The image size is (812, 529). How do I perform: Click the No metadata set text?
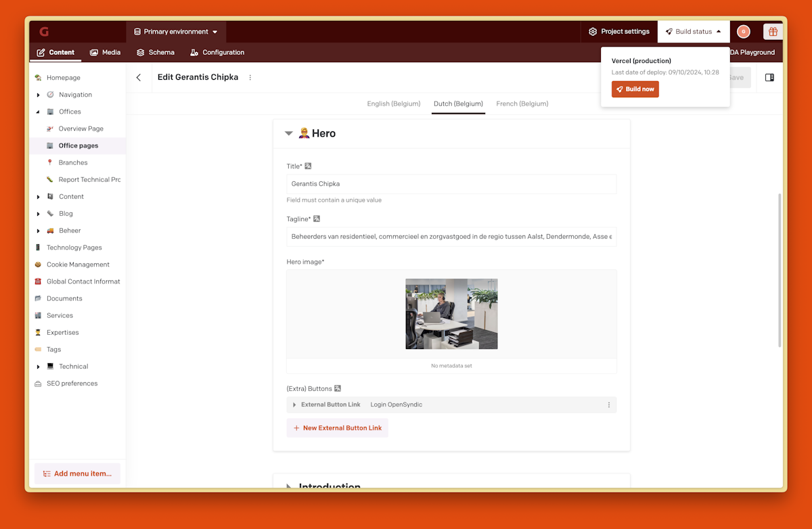[x=451, y=366]
